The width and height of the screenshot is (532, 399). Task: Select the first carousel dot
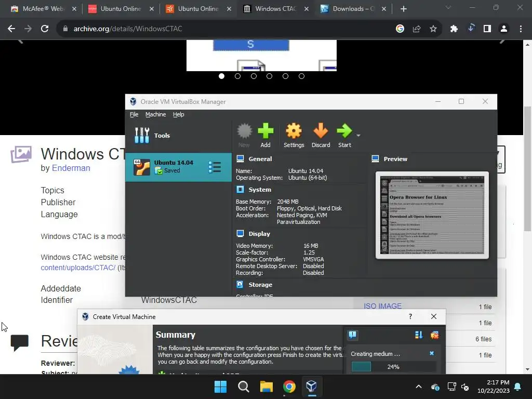221,76
